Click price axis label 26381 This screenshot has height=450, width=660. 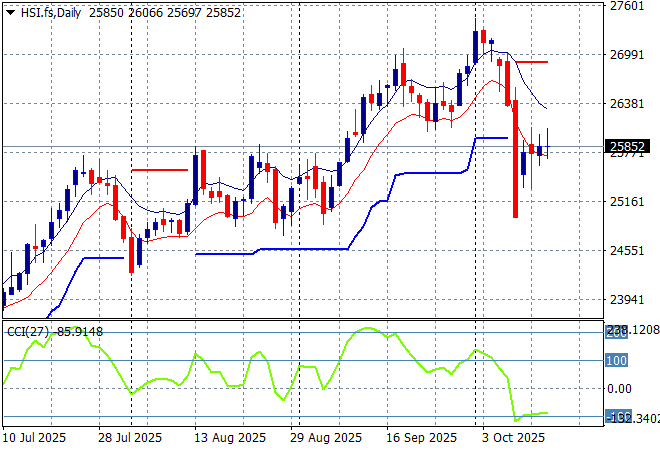point(627,104)
